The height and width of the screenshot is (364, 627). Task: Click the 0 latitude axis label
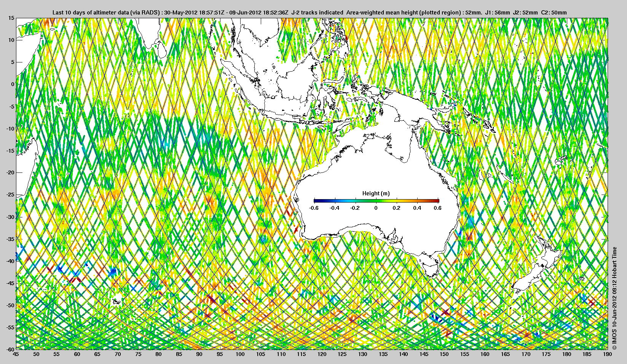13,84
